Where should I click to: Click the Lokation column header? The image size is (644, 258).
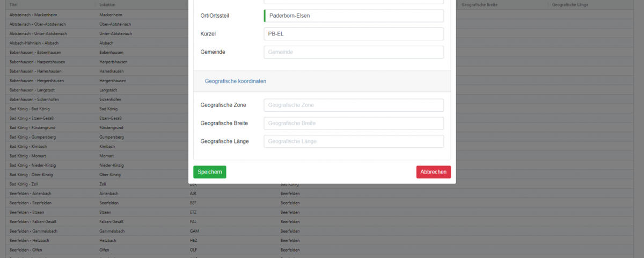coord(107,4)
